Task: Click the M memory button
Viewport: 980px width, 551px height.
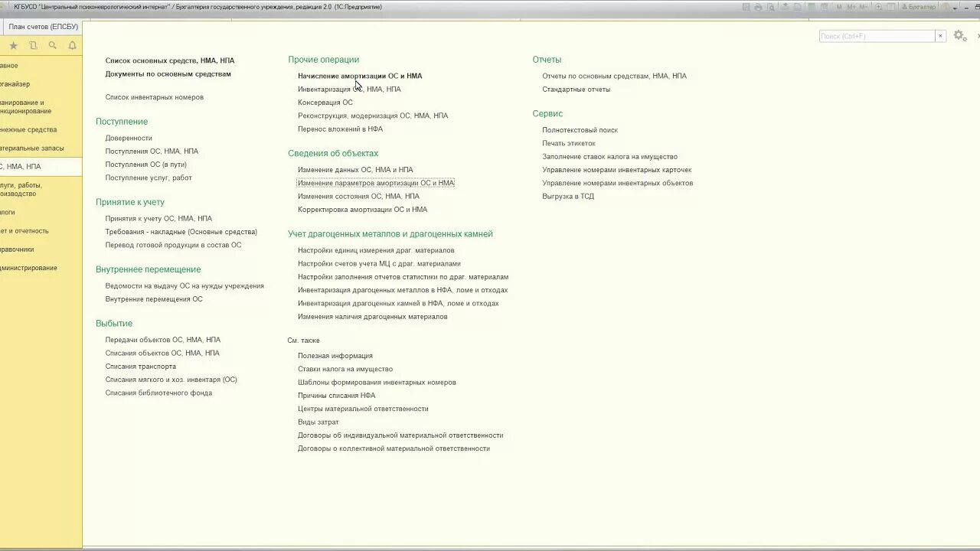Action: click(839, 7)
